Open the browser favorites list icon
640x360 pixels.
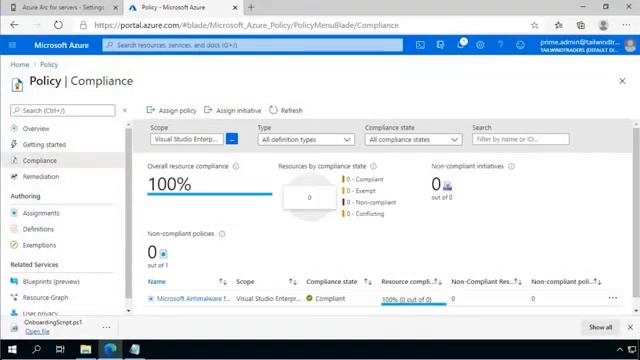[558, 25]
